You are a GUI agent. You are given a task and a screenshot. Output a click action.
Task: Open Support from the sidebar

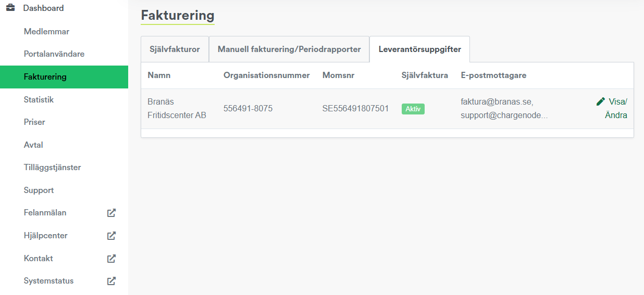pyautogui.click(x=39, y=190)
